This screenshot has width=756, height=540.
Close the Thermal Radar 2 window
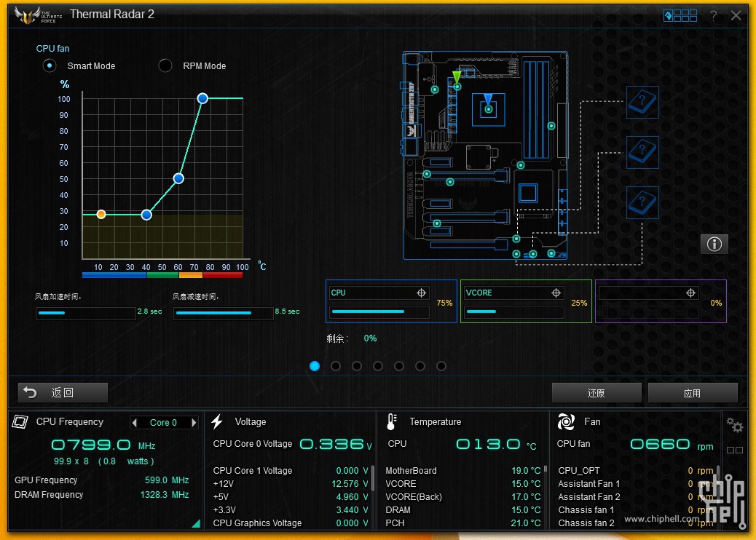click(736, 15)
